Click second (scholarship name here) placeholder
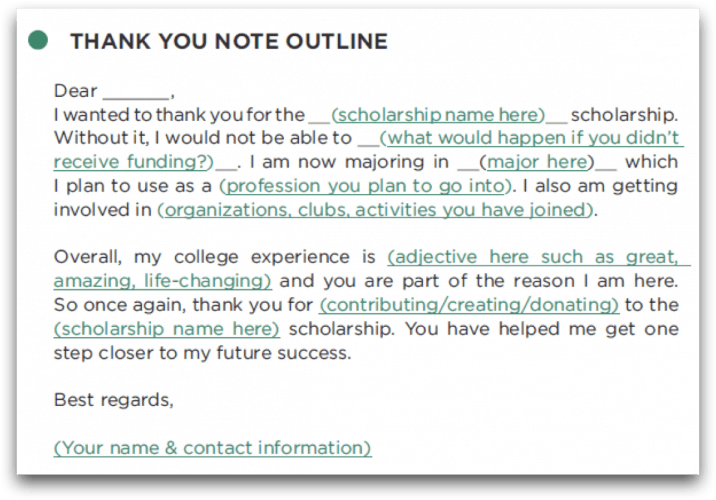This screenshot has width=716, height=500. tap(167, 329)
